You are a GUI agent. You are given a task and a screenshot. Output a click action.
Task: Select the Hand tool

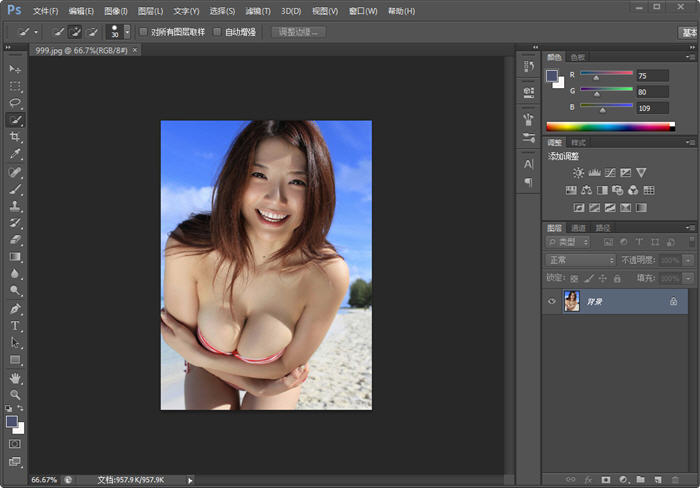15,378
